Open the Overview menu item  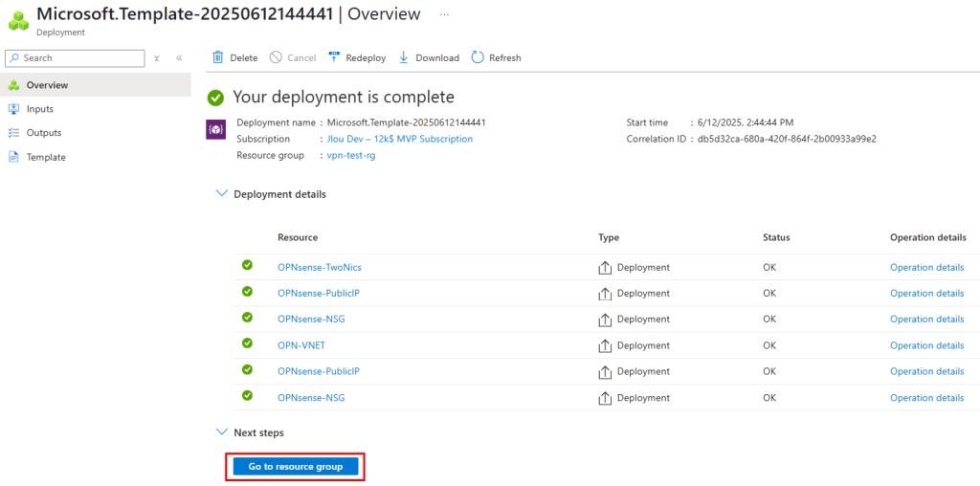click(x=96, y=85)
